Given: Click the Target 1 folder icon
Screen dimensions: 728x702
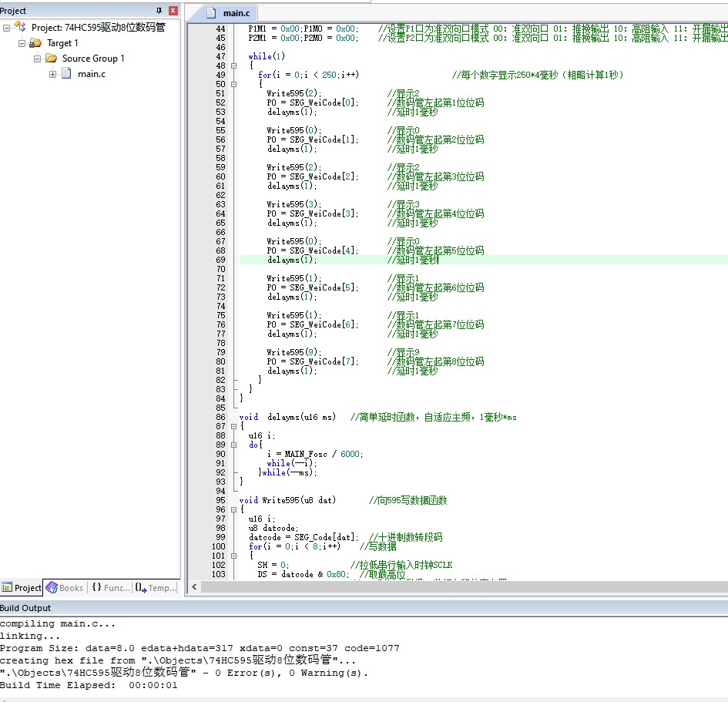Looking at the screenshot, I should pos(35,43).
